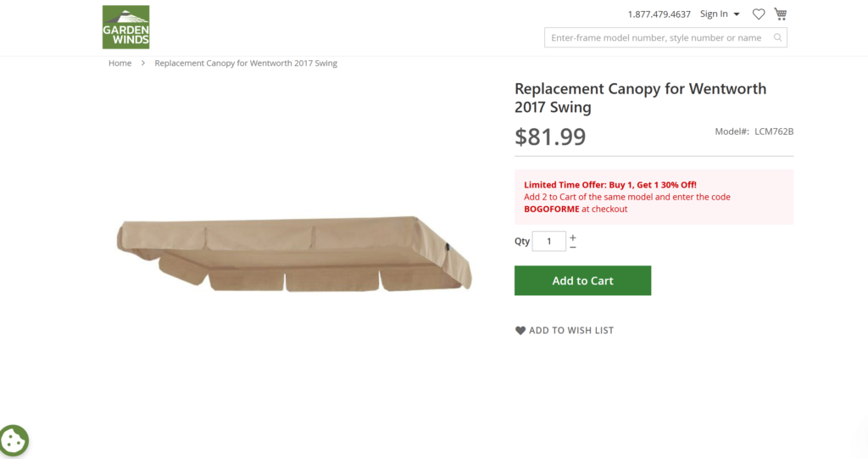Open the wishlist heart icon in header
Screen dimensions: 868x459
759,14
